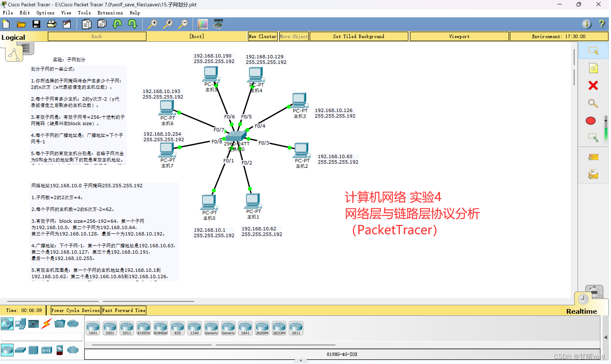611x364 pixels.
Task: Open the drawing palette icon
Action: pyautogui.click(x=203, y=24)
